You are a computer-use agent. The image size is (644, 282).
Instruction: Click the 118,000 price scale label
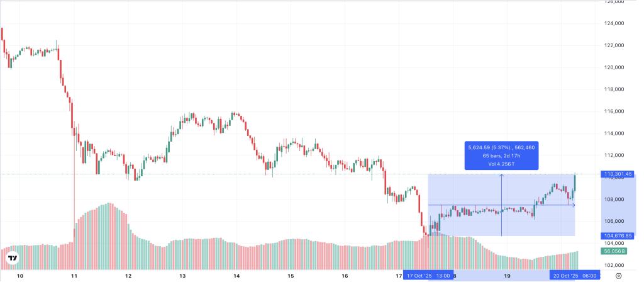pyautogui.click(x=613, y=89)
